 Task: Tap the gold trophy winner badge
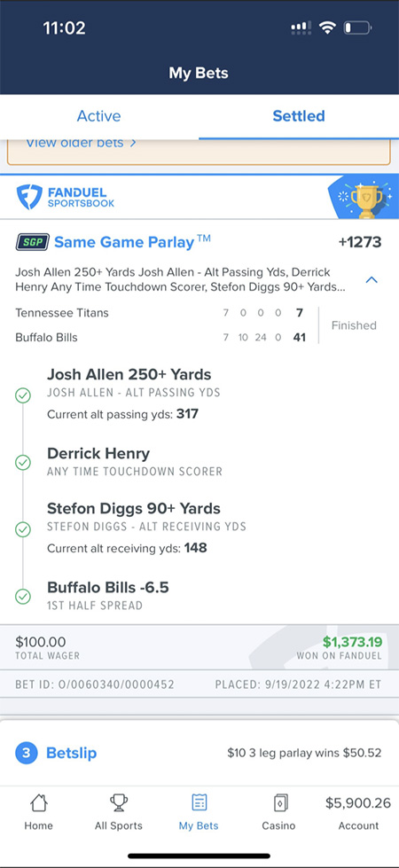(x=366, y=198)
